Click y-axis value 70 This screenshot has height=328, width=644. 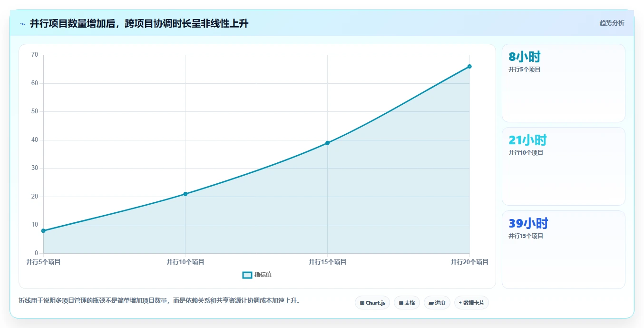(34, 55)
